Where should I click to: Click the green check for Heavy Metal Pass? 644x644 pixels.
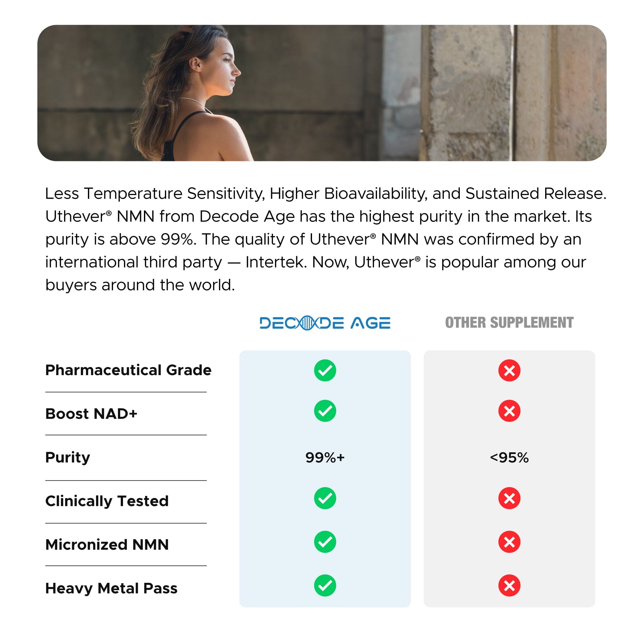tap(325, 585)
